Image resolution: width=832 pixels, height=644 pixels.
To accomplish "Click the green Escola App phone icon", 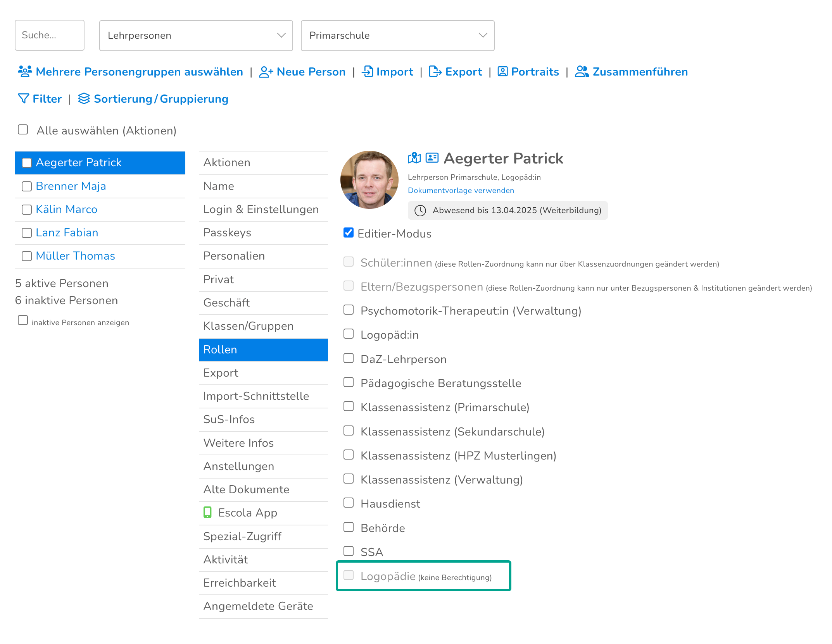I will coord(207,512).
